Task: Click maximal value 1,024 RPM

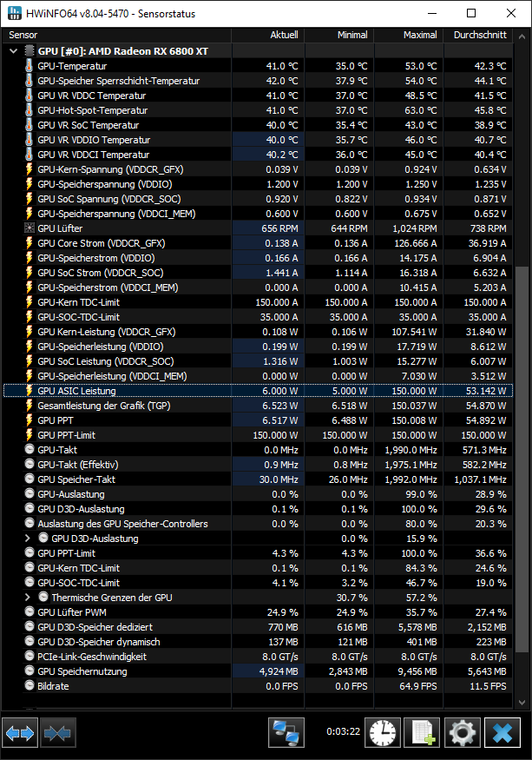Action: coord(416,228)
